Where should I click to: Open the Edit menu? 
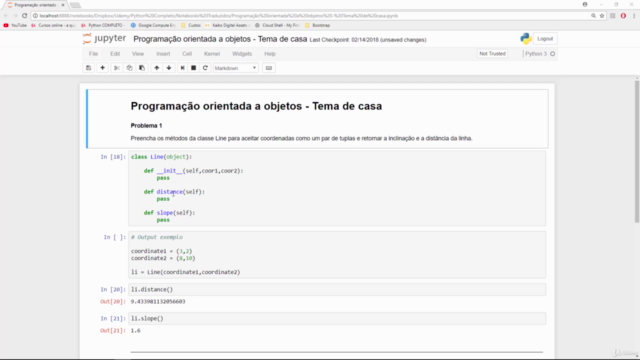click(115, 54)
